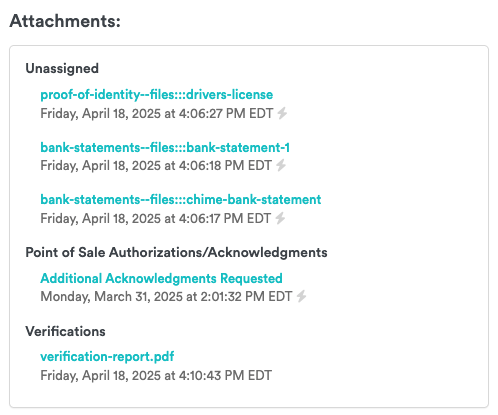Open Additional Acknowledgments Requested link
This screenshot has height=415, width=498.
[x=161, y=278]
